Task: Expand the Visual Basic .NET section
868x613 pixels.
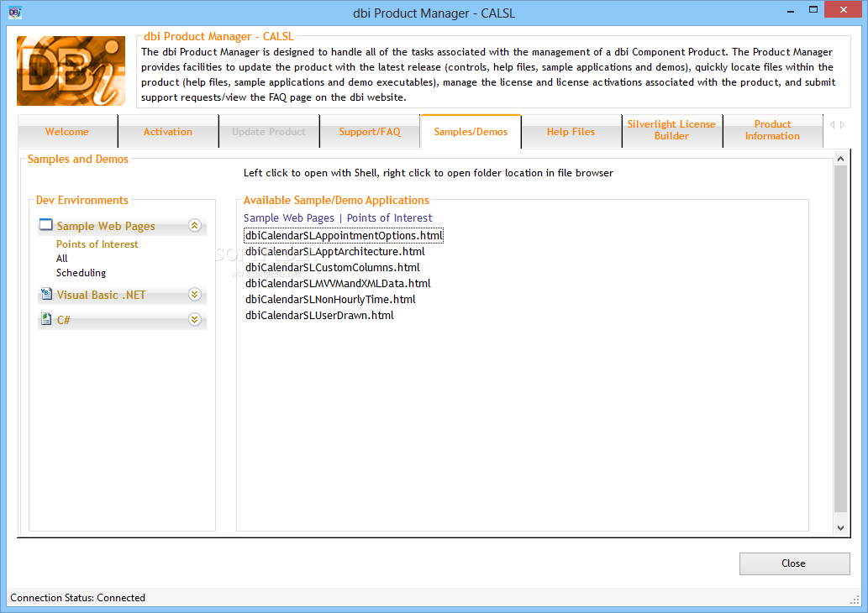Action: (x=194, y=295)
